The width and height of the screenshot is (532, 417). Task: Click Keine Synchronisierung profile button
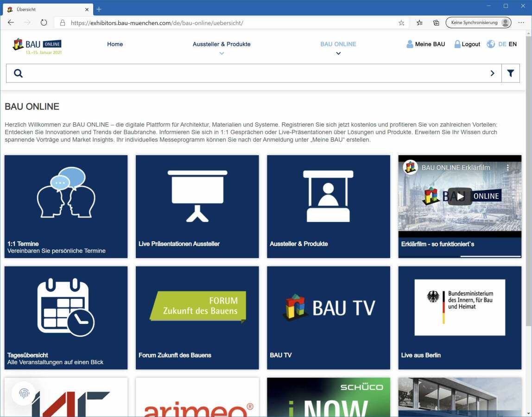point(478,23)
